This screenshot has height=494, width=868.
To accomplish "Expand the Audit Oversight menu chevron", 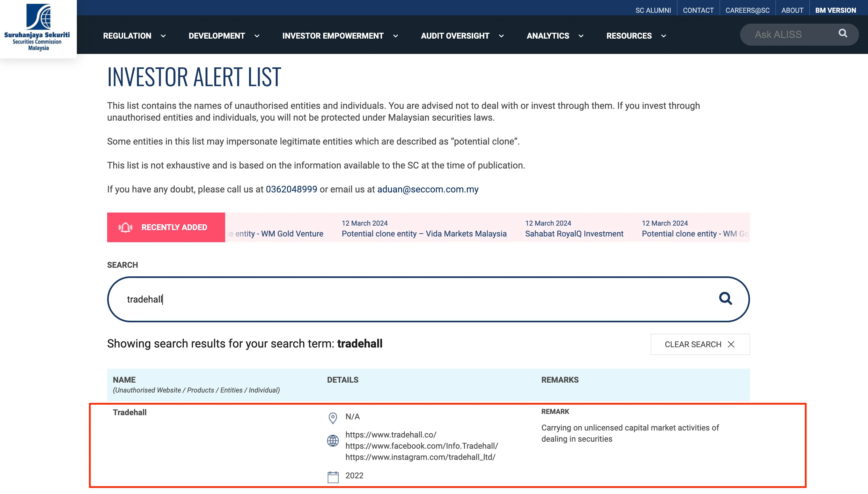I will click(x=501, y=36).
